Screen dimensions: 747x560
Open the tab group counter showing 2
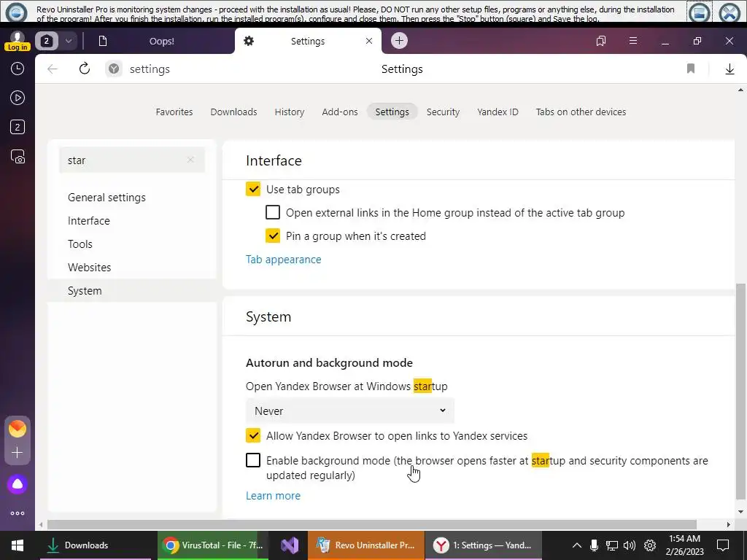point(46,41)
